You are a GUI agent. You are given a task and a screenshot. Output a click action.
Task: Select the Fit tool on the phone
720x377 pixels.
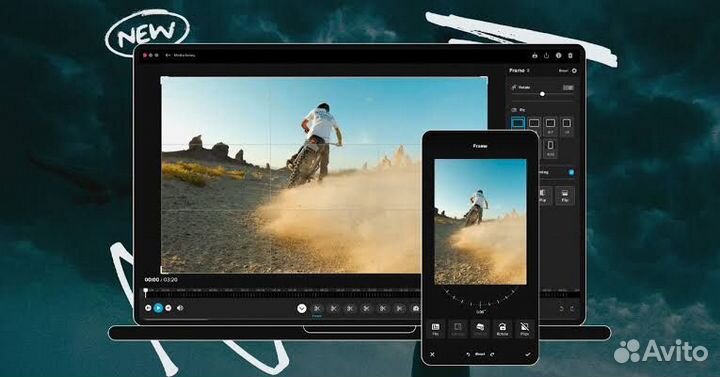pos(435,329)
